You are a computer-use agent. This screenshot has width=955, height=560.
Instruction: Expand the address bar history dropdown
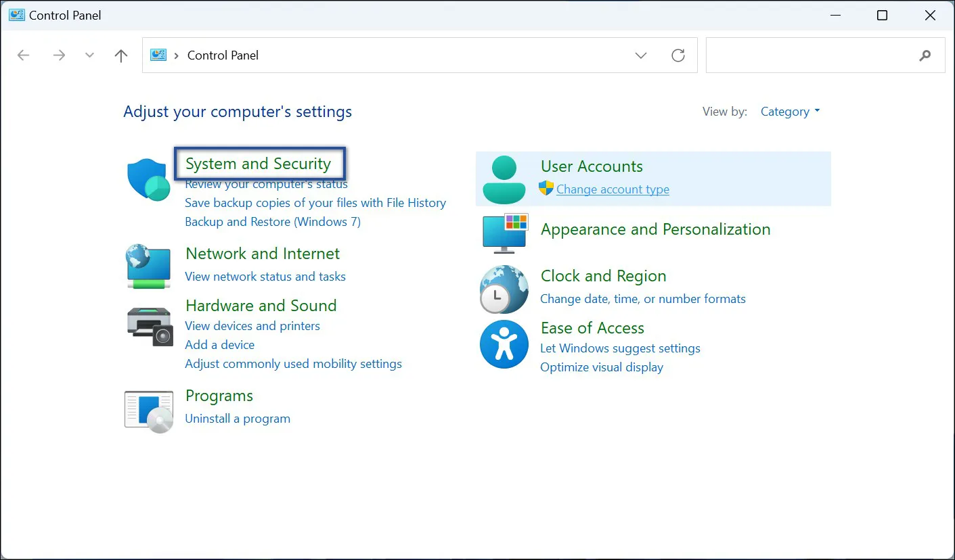641,55
